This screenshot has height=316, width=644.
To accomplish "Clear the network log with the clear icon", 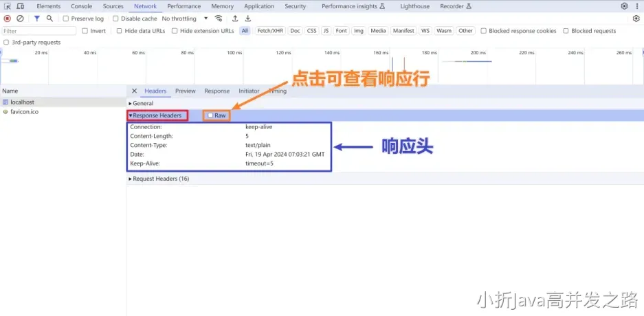I will [20, 19].
